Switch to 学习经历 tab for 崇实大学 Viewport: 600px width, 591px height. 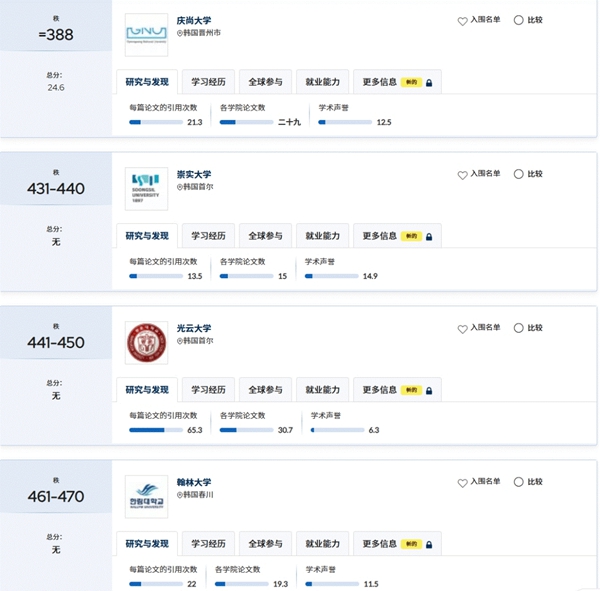click(209, 236)
